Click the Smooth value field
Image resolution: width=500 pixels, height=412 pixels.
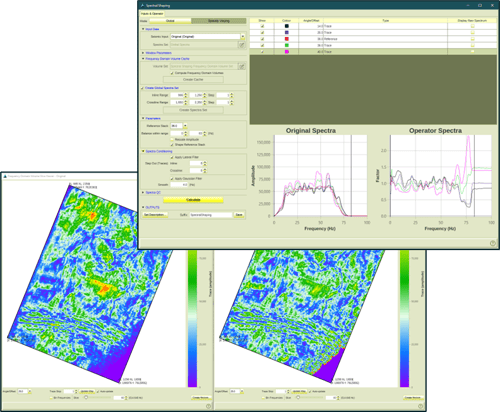[x=179, y=185]
